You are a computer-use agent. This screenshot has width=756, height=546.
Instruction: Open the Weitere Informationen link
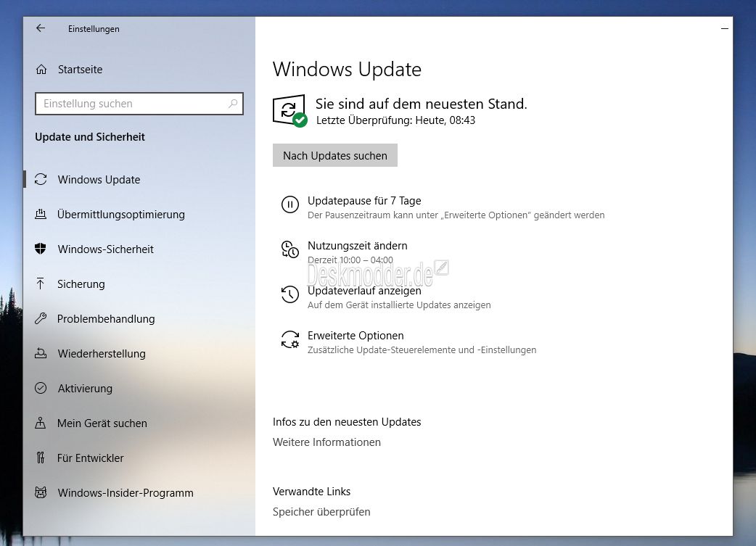(x=326, y=442)
